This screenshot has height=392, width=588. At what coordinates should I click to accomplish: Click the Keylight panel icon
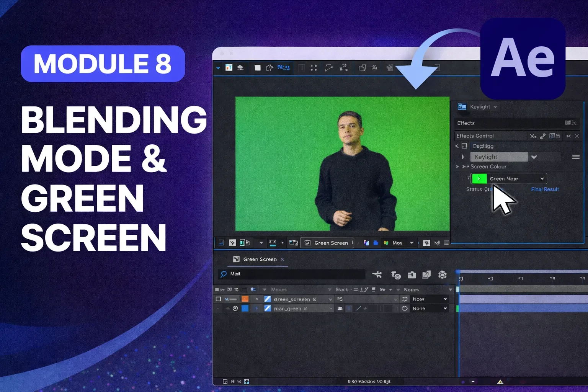coord(462,107)
